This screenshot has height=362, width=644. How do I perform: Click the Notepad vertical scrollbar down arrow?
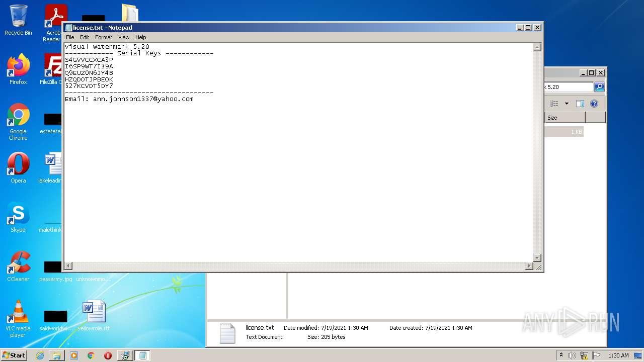pos(537,258)
